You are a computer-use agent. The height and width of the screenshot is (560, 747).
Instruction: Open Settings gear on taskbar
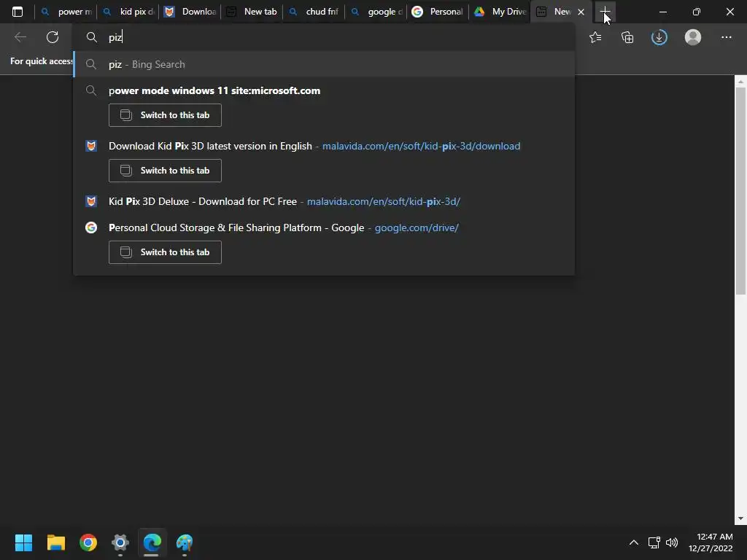click(x=120, y=542)
